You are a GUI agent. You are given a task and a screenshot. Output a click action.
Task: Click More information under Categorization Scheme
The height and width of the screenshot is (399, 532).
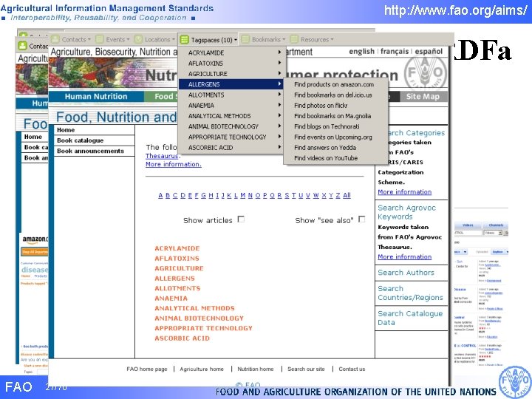[405, 191]
